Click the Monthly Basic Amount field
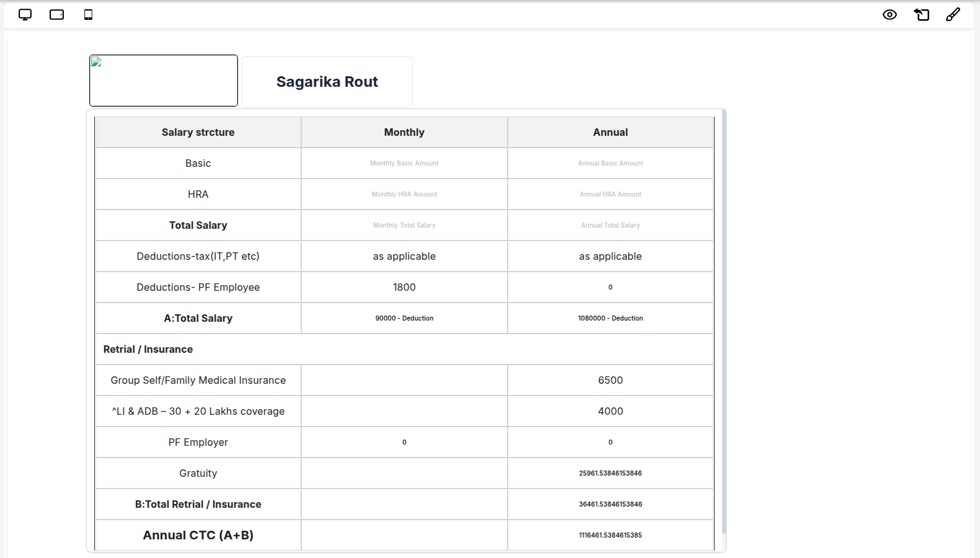 click(x=404, y=163)
